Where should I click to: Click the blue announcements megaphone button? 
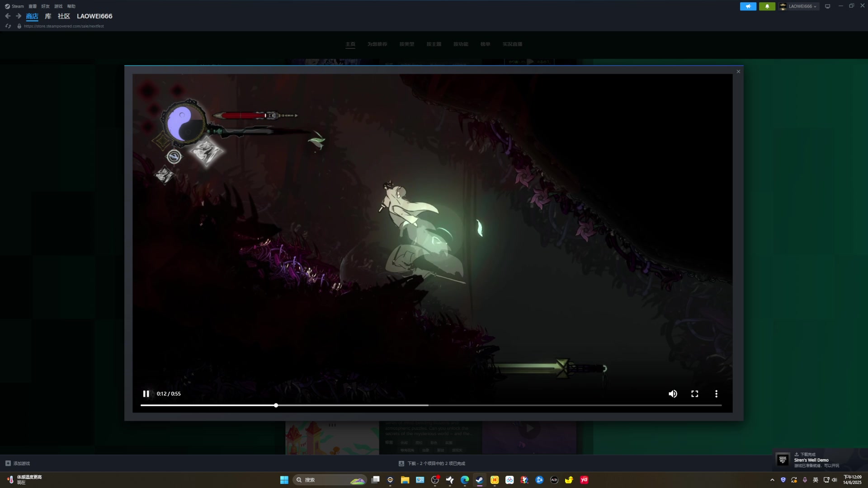click(748, 6)
